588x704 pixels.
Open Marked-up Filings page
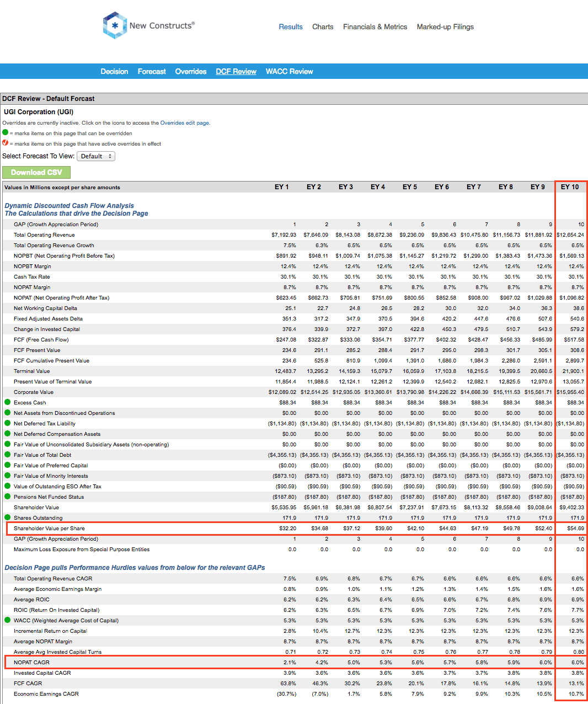tap(445, 26)
